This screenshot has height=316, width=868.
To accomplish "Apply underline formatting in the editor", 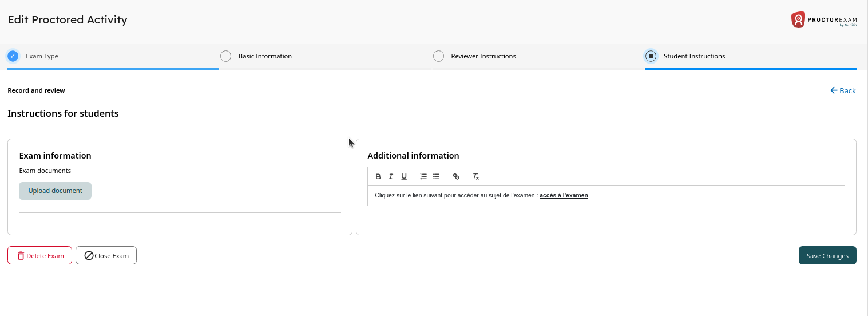I will [x=404, y=176].
